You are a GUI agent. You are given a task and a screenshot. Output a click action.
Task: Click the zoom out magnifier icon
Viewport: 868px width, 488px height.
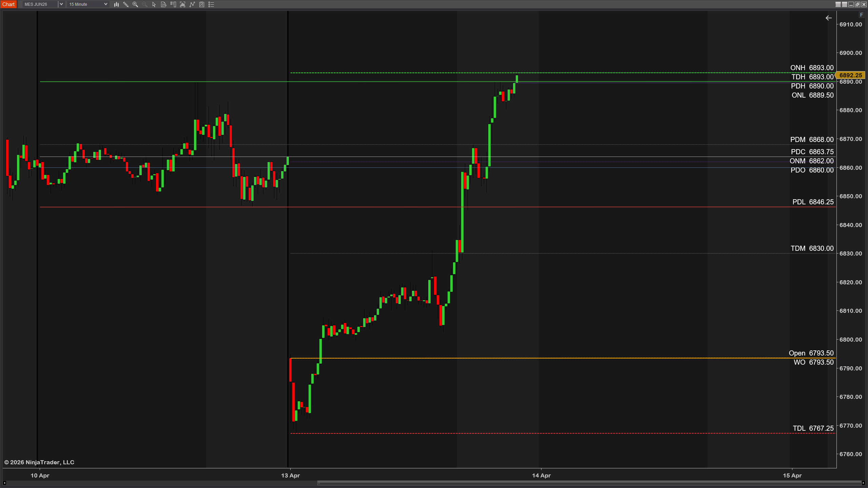click(x=144, y=4)
